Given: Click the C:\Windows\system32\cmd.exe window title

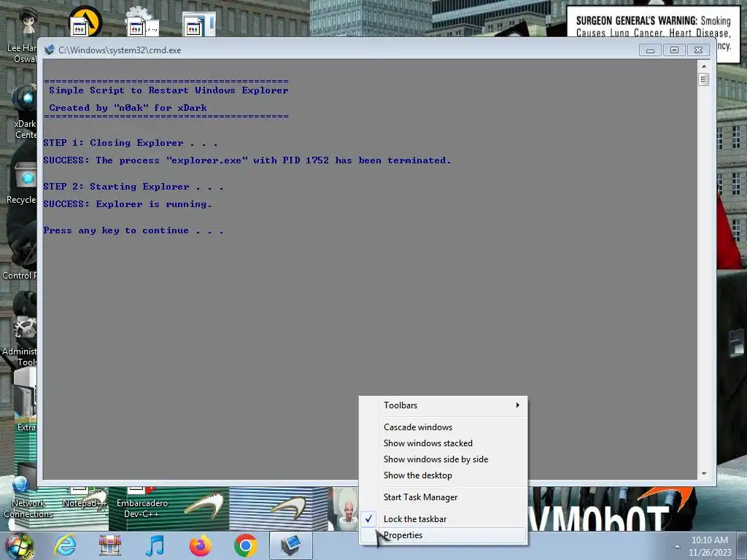Looking at the screenshot, I should coord(120,50).
